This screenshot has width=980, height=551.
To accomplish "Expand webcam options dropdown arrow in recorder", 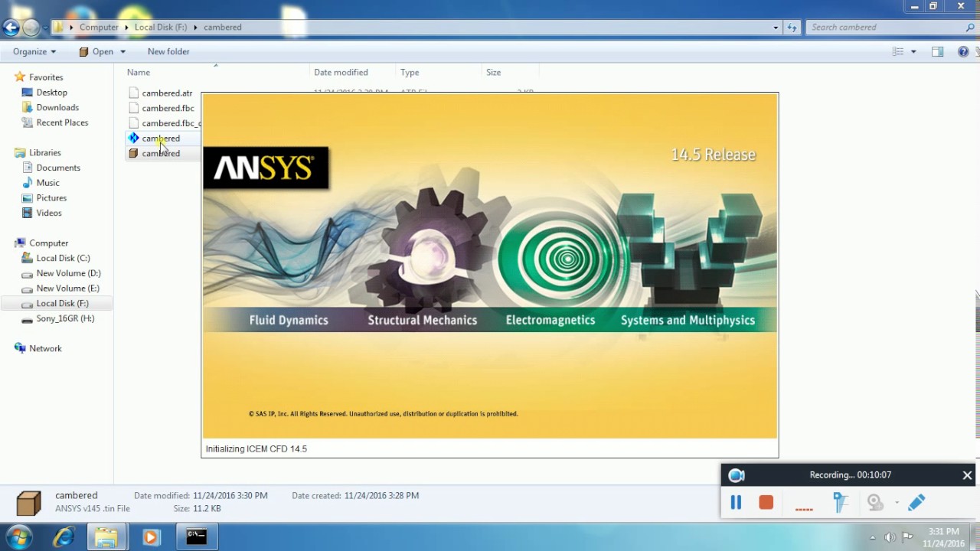I will pos(897,503).
